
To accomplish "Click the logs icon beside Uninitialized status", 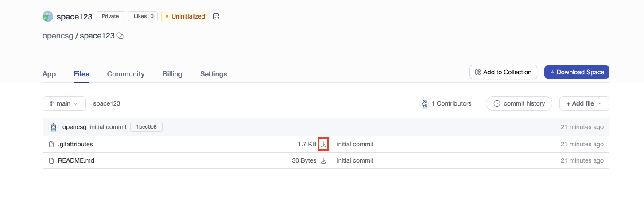I will (x=216, y=17).
